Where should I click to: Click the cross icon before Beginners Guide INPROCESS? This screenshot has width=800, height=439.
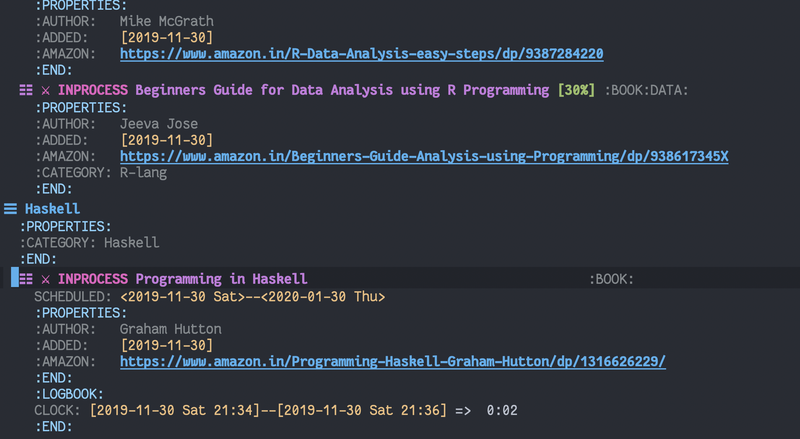tap(45, 91)
